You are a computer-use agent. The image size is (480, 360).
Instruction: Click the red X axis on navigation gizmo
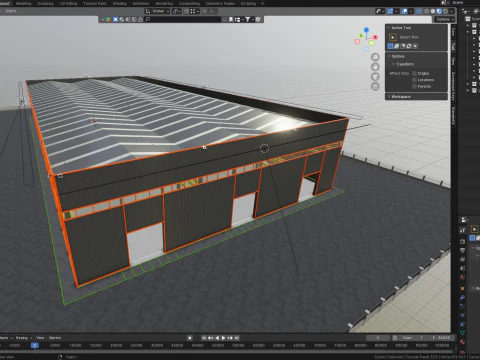(x=376, y=37)
